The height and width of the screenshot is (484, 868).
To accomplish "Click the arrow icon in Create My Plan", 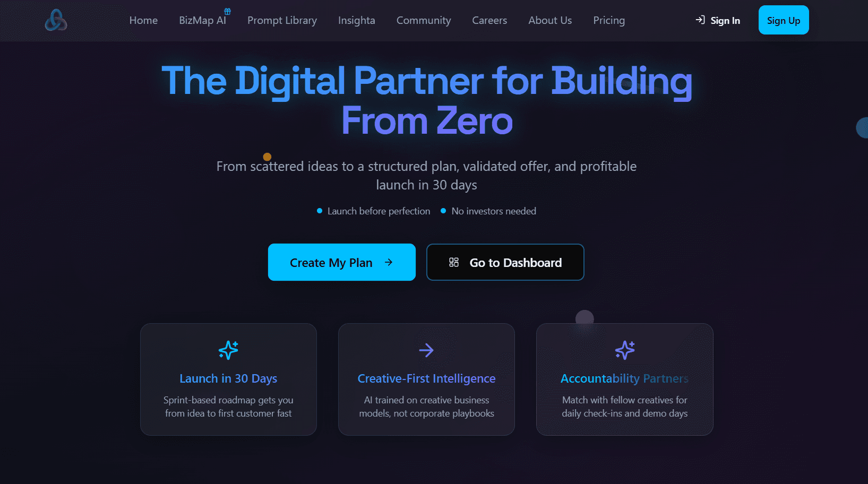I will coord(389,262).
